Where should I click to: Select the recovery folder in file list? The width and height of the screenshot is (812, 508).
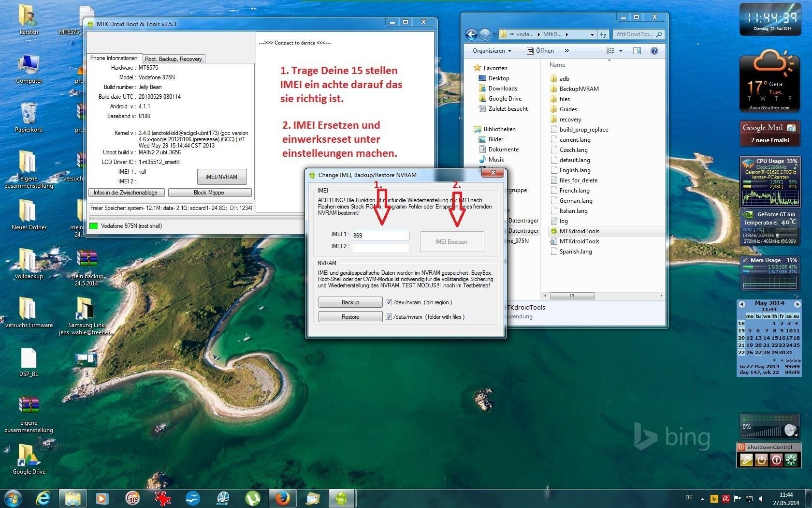click(x=570, y=120)
